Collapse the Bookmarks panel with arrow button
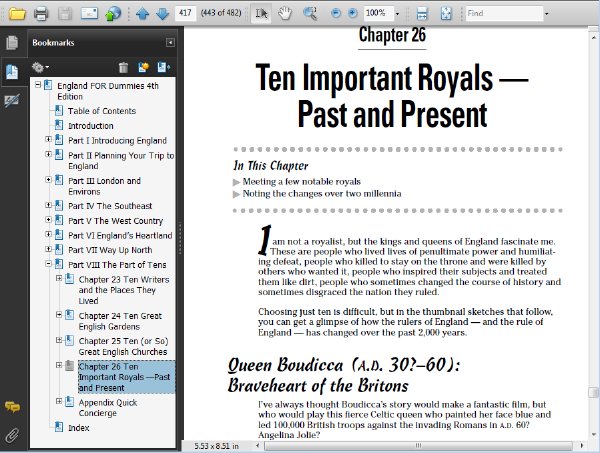The width and height of the screenshot is (600, 453). tap(170, 42)
